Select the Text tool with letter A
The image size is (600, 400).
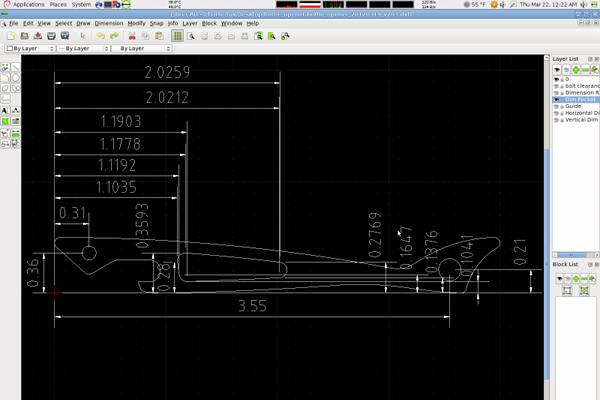click(5, 111)
